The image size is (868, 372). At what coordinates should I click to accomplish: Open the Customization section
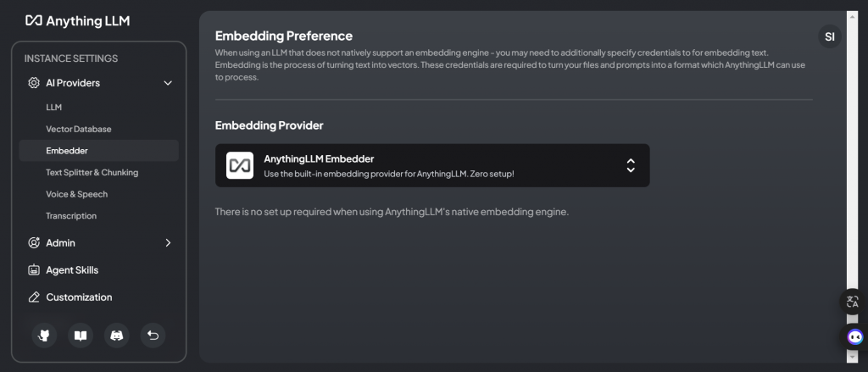[x=79, y=297]
